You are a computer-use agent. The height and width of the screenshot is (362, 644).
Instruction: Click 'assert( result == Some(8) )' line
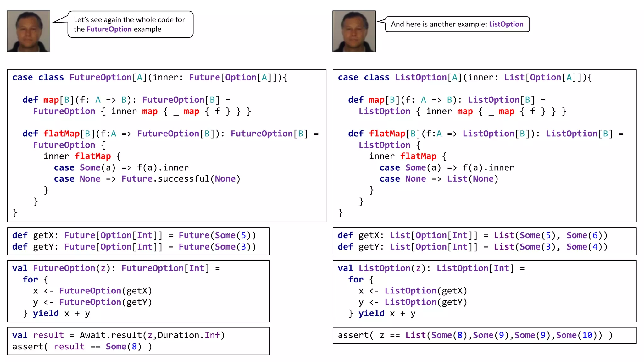coord(82,347)
